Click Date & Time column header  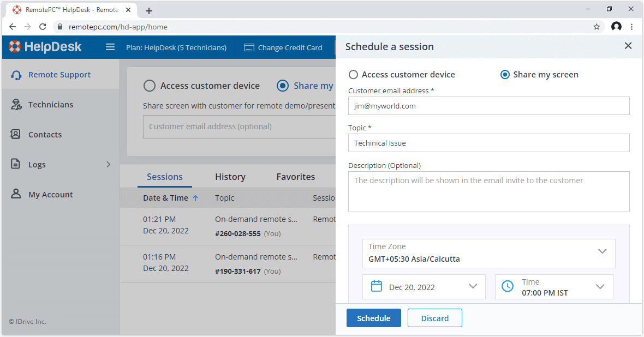click(x=165, y=198)
